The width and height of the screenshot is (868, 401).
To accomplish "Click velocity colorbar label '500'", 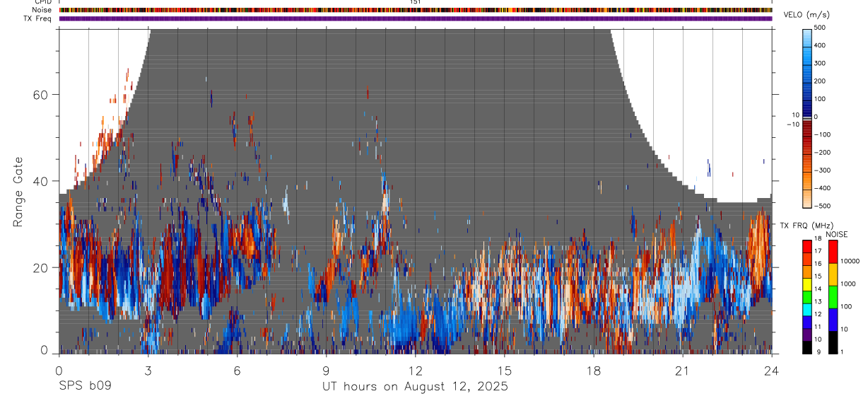I will pyautogui.click(x=821, y=28).
